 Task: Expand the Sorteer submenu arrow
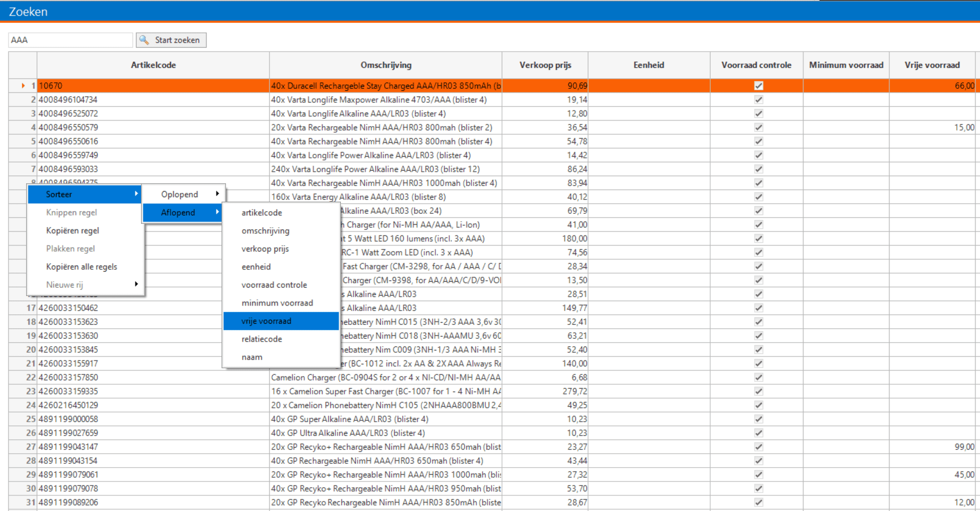tap(135, 194)
